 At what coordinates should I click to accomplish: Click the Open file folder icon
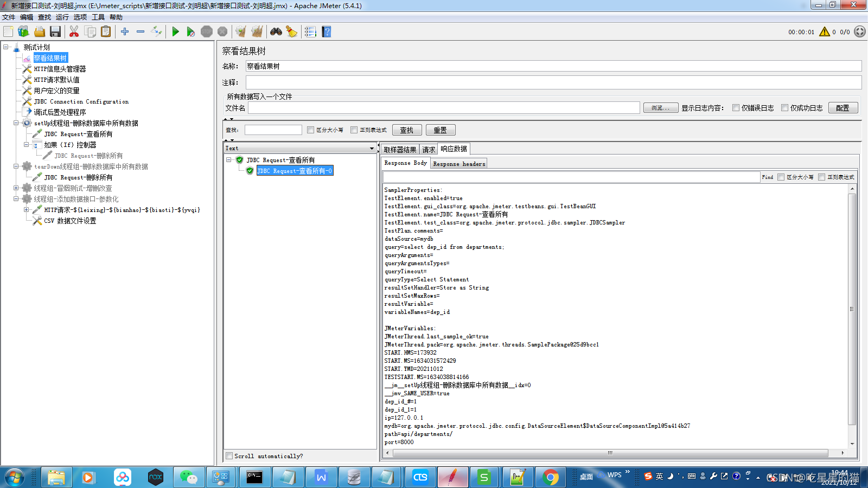pos(39,31)
